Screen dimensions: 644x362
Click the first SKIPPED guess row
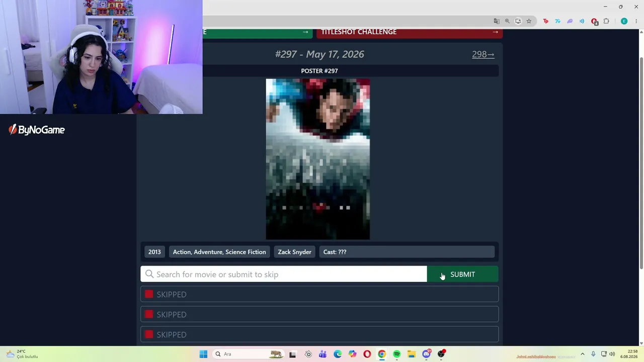(319, 294)
